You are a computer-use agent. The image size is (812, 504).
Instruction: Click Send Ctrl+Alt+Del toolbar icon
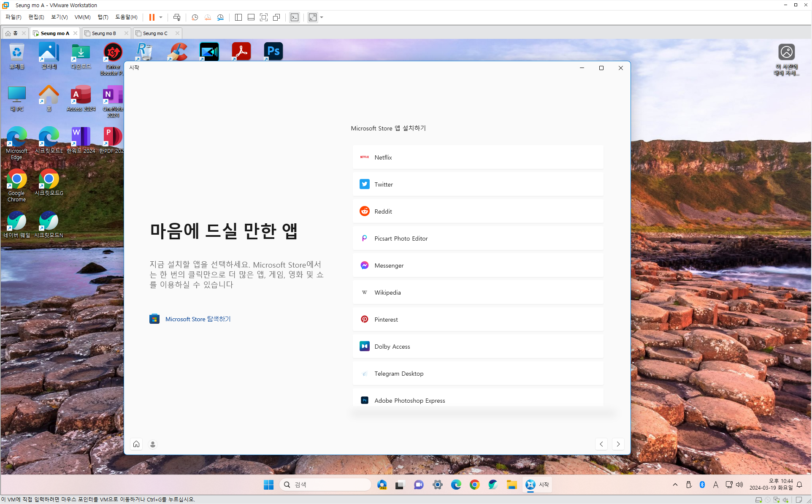click(x=177, y=17)
